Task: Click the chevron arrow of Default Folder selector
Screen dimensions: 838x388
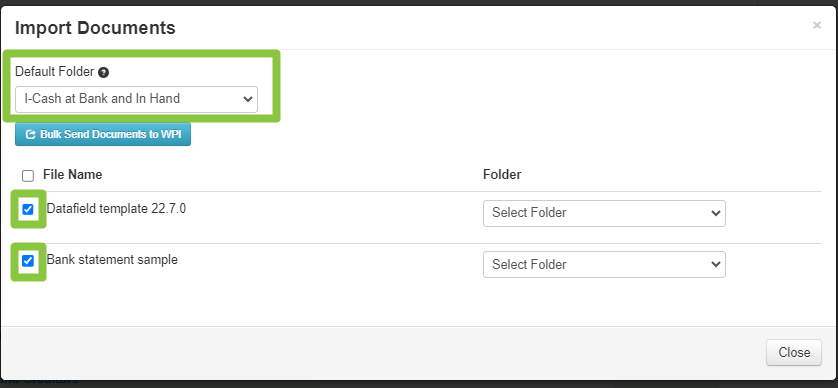Action: (247, 99)
